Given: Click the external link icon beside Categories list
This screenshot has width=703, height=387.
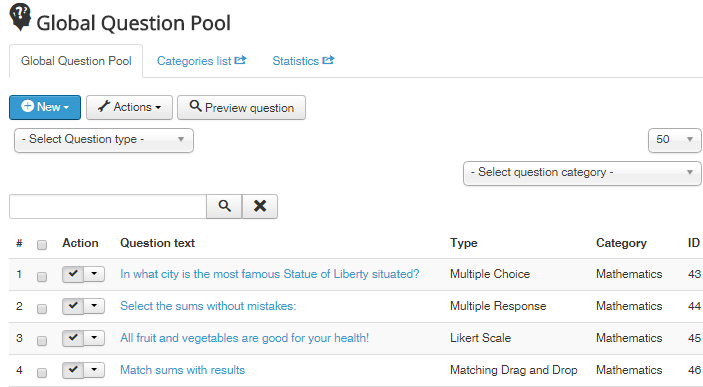Looking at the screenshot, I should click(x=240, y=60).
